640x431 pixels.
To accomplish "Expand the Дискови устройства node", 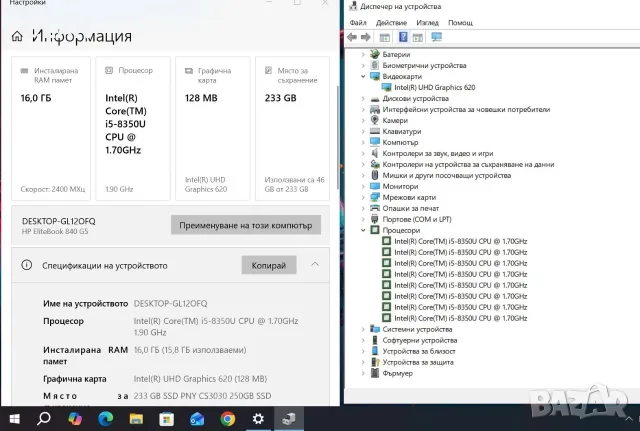I will pos(363,98).
